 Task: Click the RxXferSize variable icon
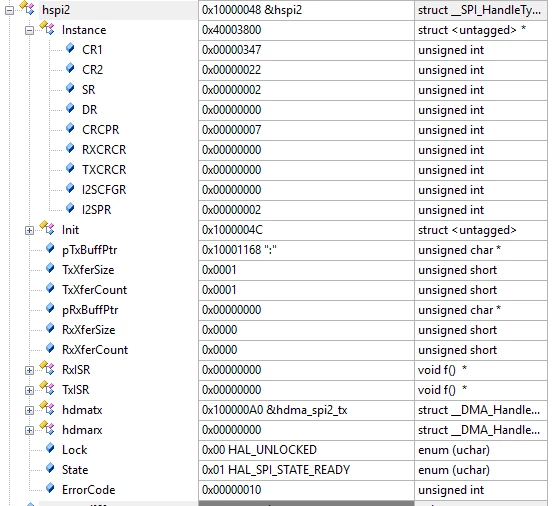click(50, 328)
